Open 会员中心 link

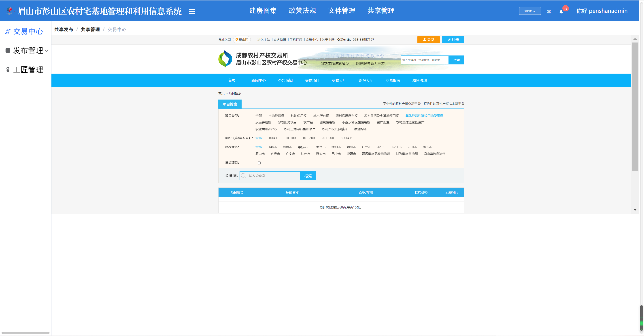click(312, 40)
